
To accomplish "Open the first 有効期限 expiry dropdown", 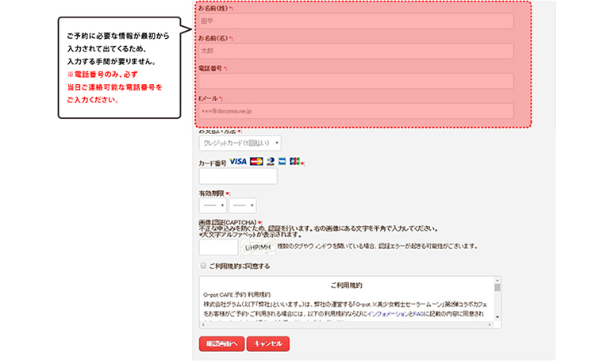I will [x=212, y=205].
